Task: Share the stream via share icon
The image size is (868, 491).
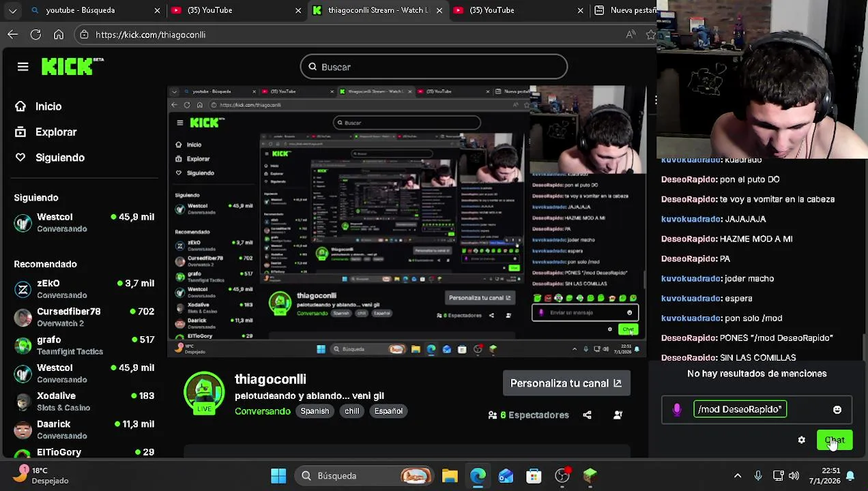Action: pyautogui.click(x=587, y=415)
